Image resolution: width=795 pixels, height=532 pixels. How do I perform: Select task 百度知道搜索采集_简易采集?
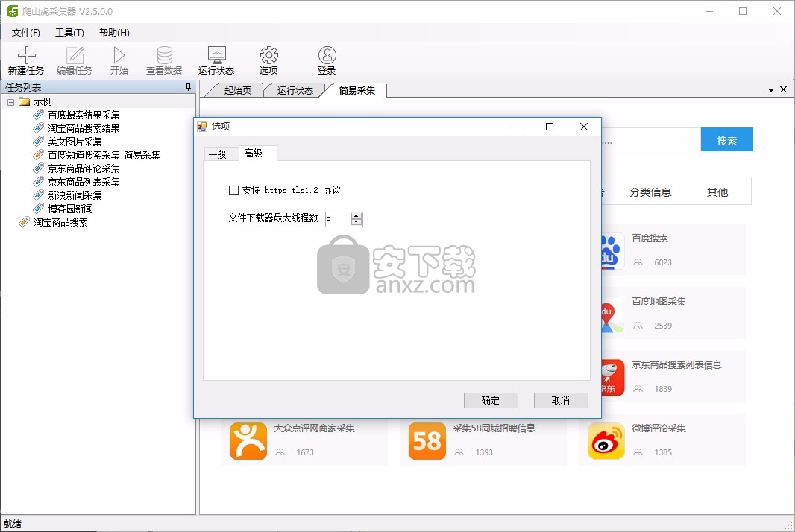coord(104,155)
